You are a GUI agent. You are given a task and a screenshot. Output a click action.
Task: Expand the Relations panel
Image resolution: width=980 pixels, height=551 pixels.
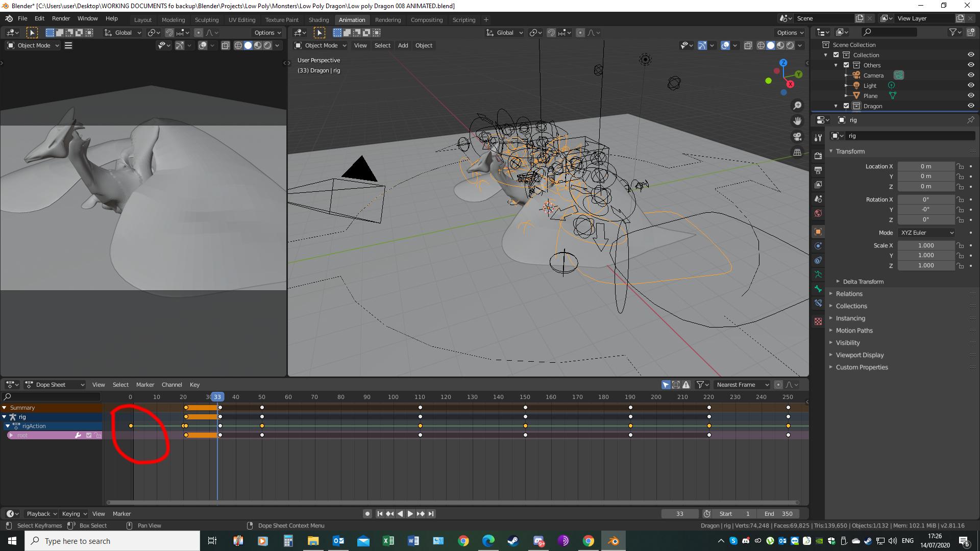(x=849, y=294)
